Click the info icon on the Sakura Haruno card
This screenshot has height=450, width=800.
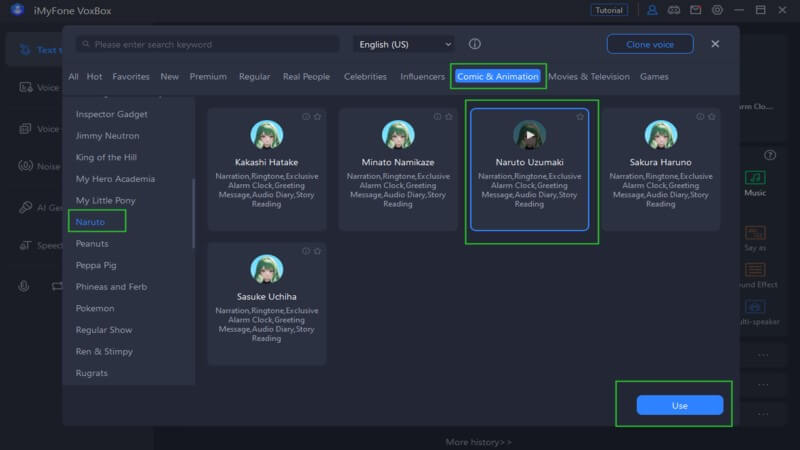point(700,117)
